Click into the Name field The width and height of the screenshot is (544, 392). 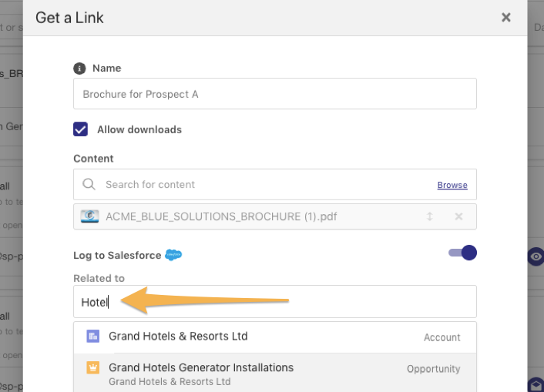[x=275, y=94]
